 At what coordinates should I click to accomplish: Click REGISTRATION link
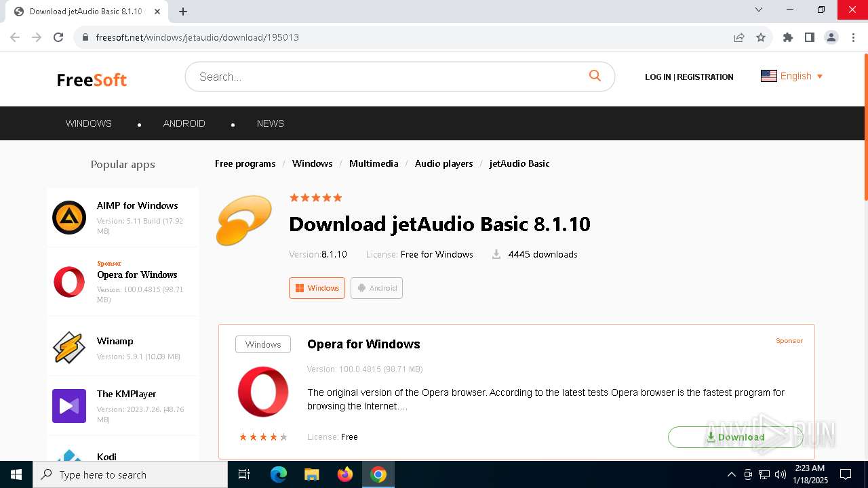click(x=705, y=77)
